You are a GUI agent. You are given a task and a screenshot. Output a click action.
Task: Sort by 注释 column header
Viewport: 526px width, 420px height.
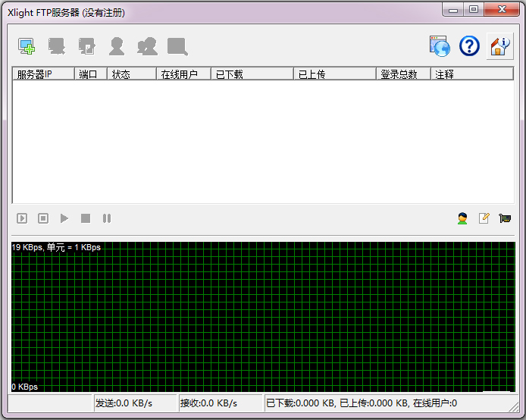click(x=472, y=74)
